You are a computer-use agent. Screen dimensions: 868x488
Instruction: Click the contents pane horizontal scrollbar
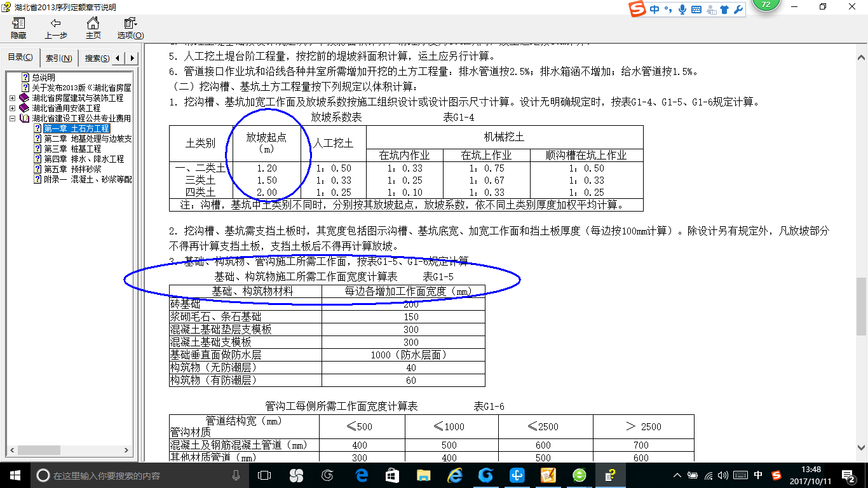click(69, 451)
